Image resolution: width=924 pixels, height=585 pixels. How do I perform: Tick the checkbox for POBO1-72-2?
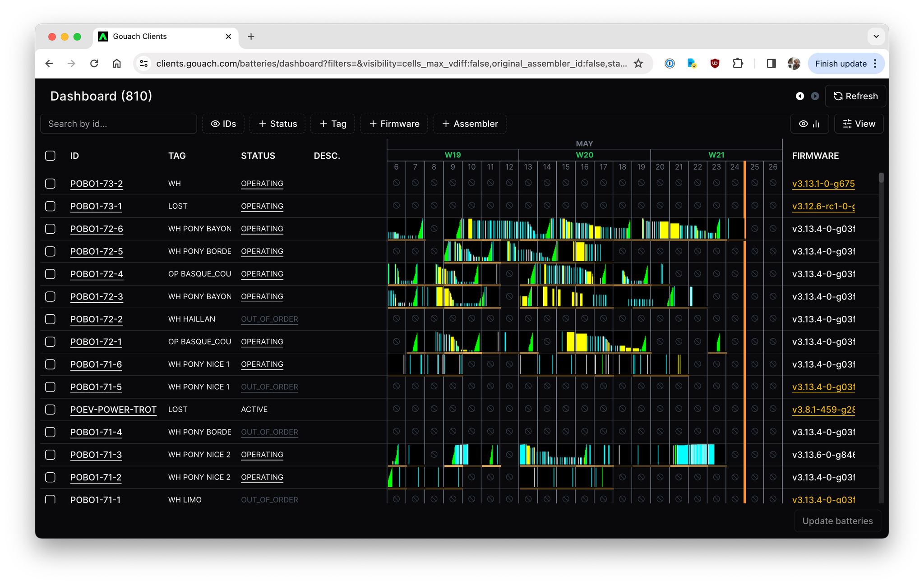[50, 319]
